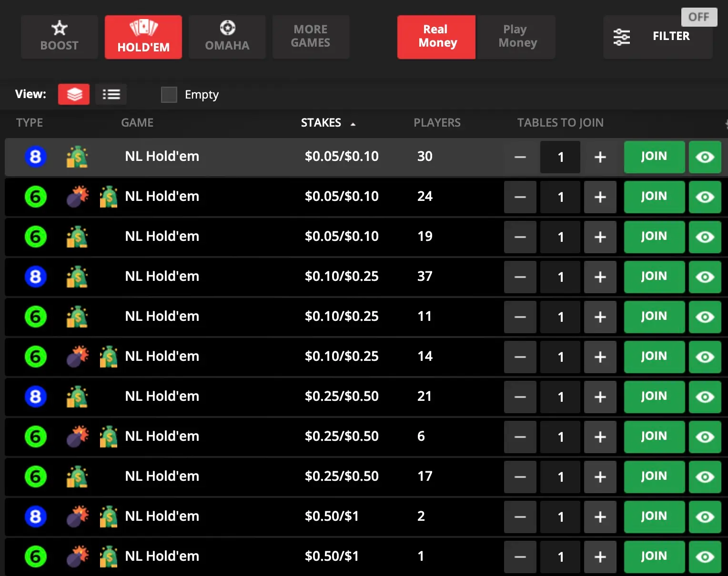Viewport: 728px width, 576px height.
Task: Click the filter sliders icon
Action: [x=622, y=37]
